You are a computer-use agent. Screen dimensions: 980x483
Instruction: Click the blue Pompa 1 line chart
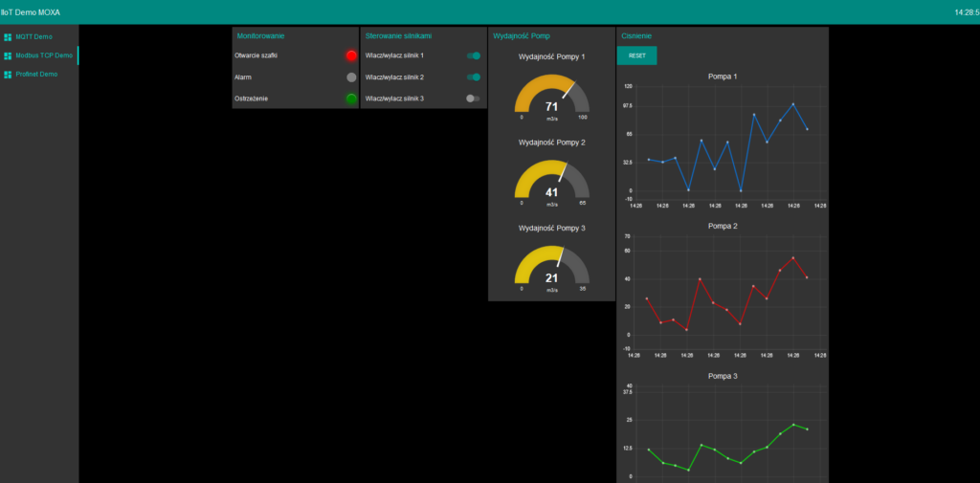click(x=727, y=143)
